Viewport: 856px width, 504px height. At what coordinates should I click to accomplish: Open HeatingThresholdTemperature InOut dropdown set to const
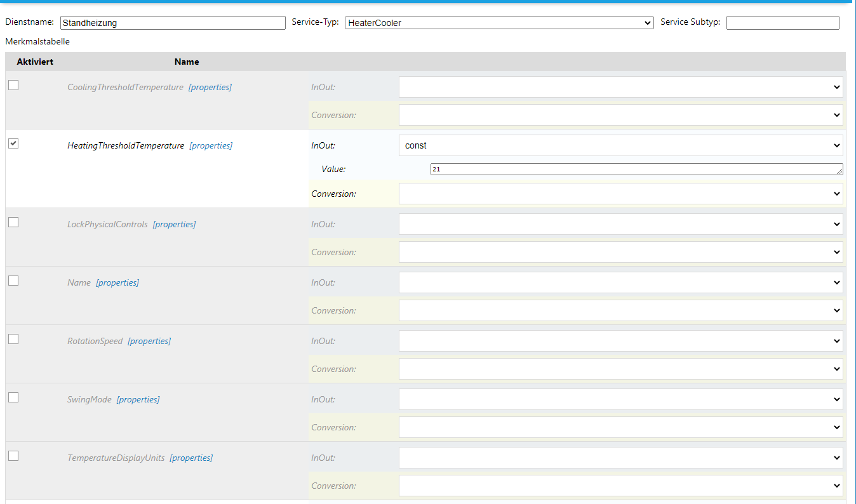620,145
